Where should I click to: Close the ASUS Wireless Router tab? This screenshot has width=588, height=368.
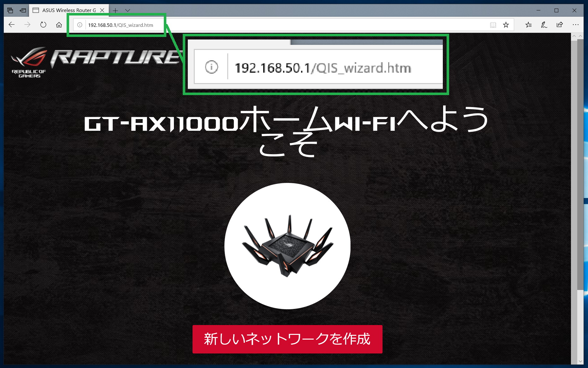pyautogui.click(x=102, y=10)
